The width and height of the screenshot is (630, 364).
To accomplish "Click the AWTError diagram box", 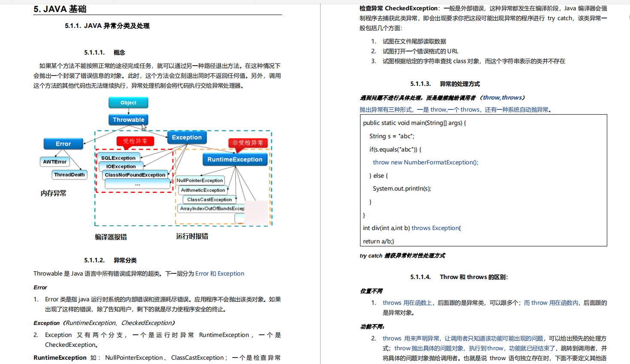I will [x=55, y=162].
